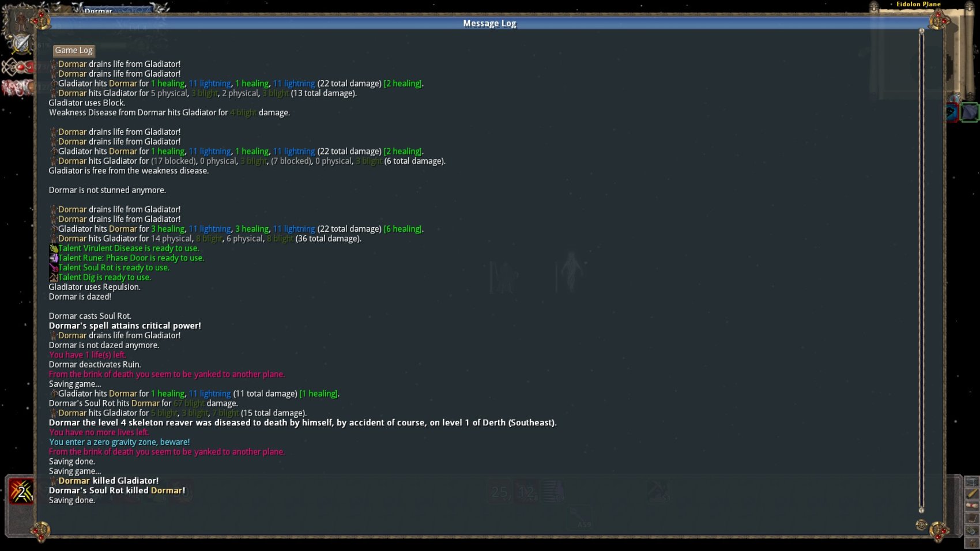Click the Message Log title bar
This screenshot has height=551, width=980.
489,23
